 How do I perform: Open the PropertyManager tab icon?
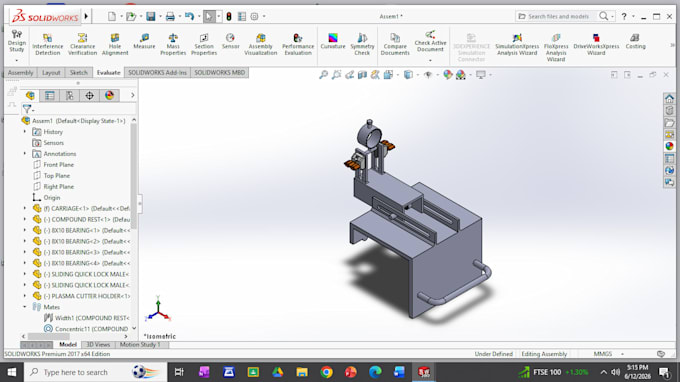tap(50, 95)
